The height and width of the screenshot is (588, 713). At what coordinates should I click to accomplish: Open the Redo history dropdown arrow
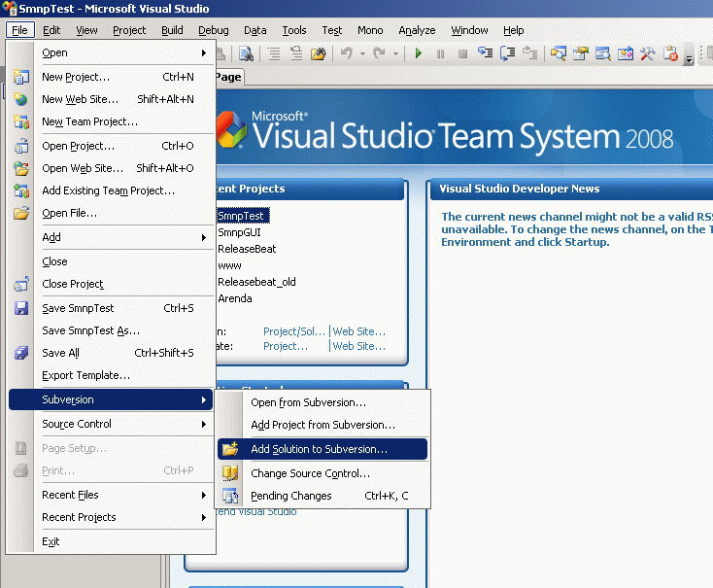coord(395,53)
